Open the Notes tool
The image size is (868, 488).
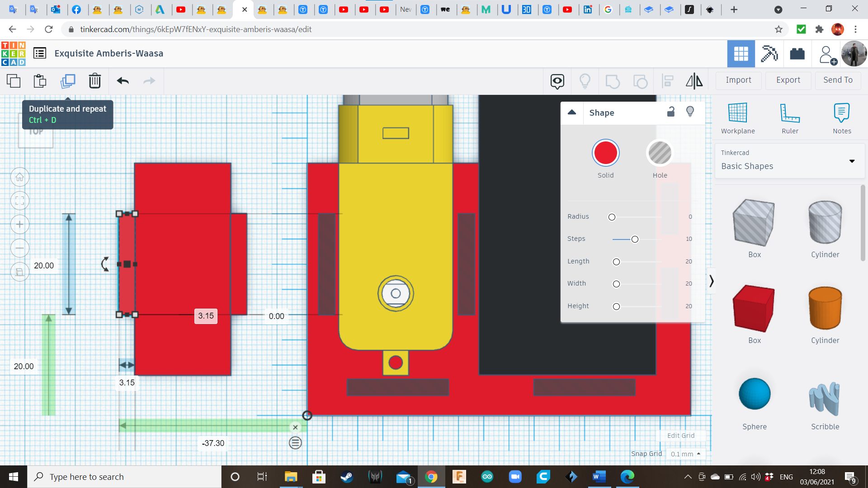click(842, 117)
